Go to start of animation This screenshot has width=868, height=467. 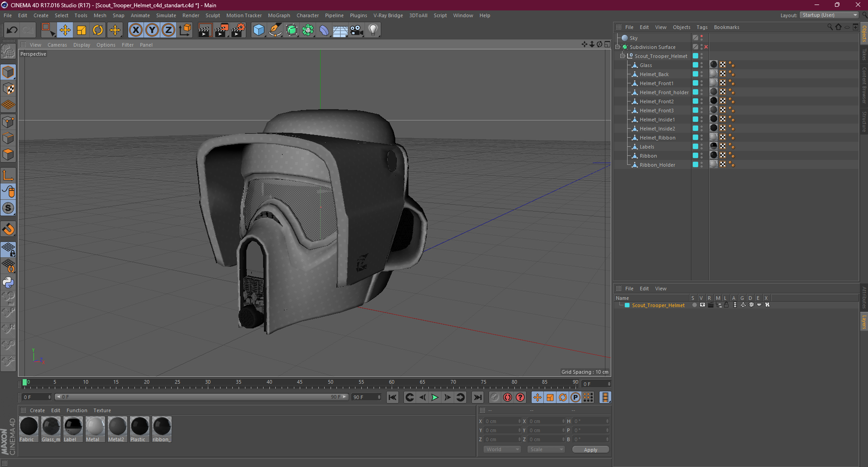393,397
